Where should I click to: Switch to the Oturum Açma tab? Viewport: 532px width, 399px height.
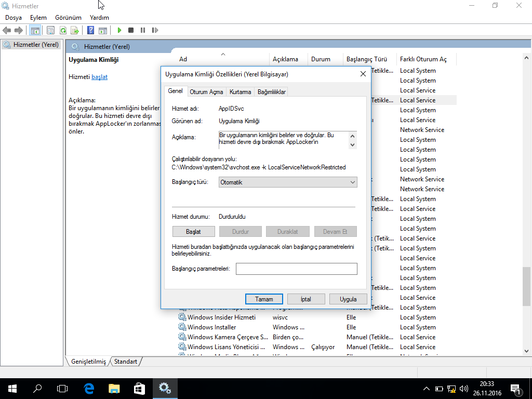tap(206, 92)
